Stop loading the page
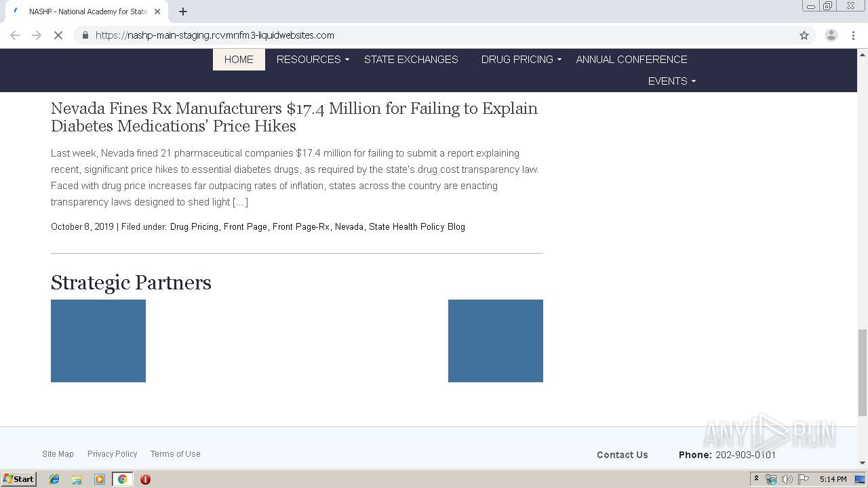 pyautogui.click(x=58, y=35)
